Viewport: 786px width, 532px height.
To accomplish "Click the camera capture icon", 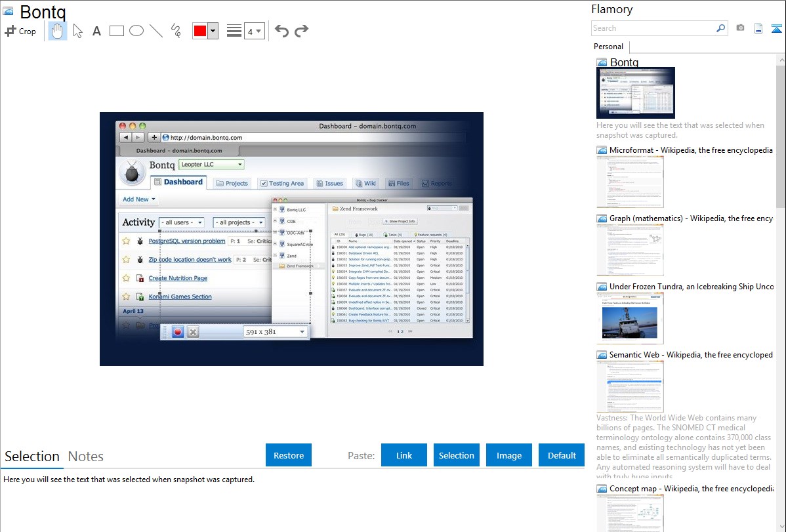I will 740,28.
